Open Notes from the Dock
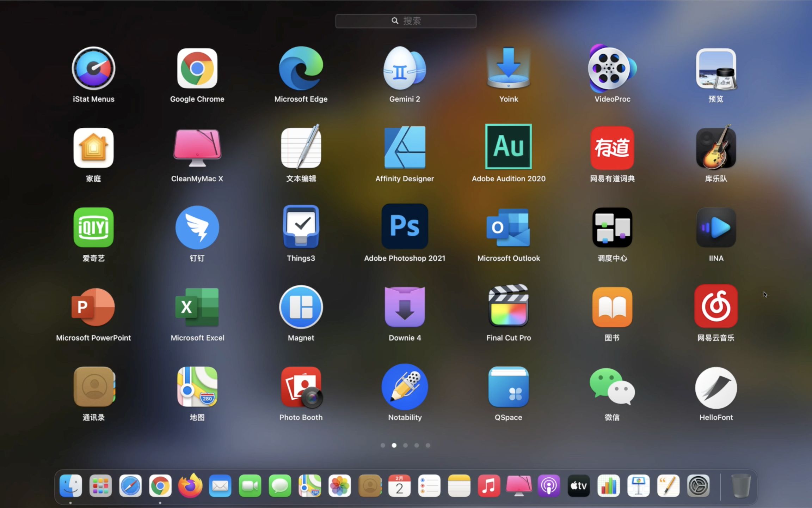The width and height of the screenshot is (812, 508). click(x=459, y=486)
